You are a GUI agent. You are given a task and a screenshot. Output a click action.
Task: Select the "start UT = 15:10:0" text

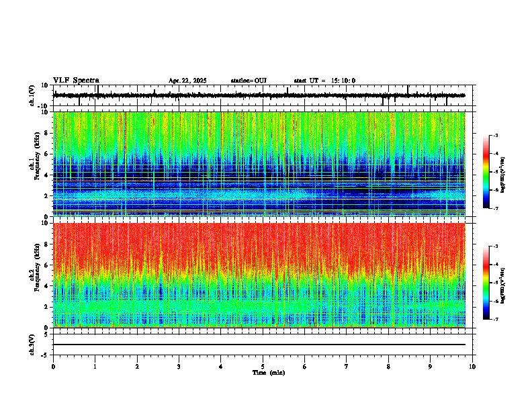click(x=324, y=81)
